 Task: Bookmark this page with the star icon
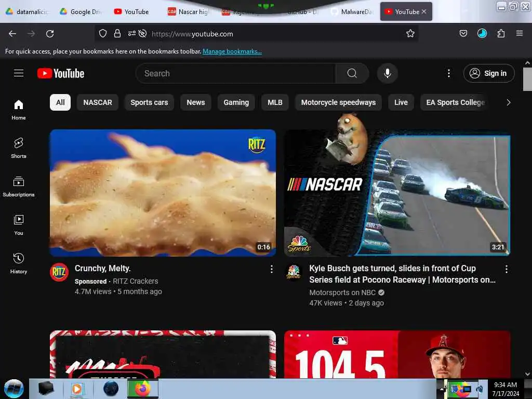(x=410, y=34)
